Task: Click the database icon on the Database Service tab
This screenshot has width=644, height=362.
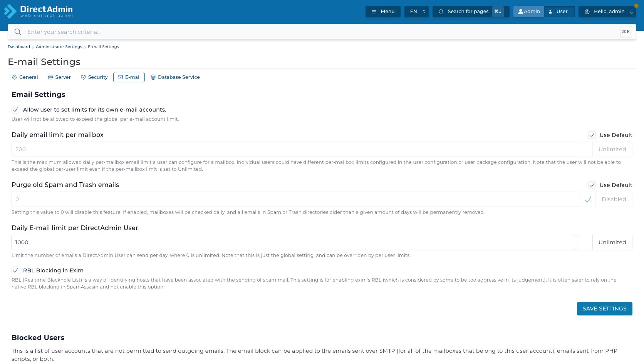Action: click(153, 77)
